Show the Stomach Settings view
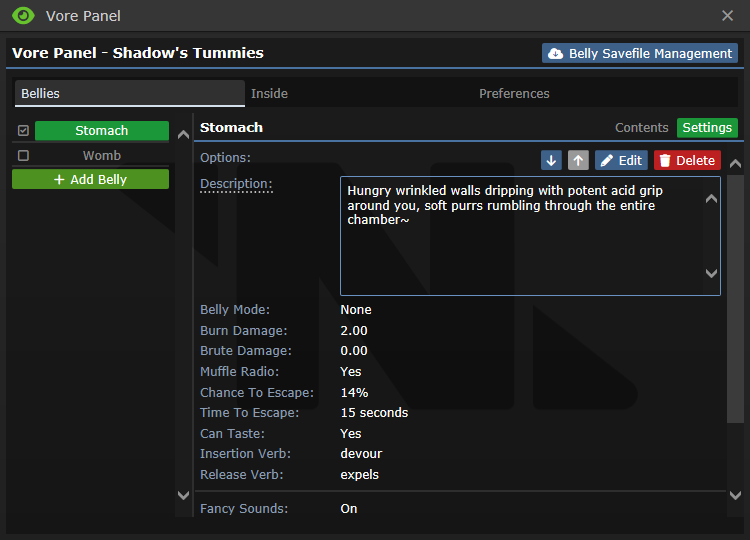Viewport: 750px width, 540px height. coord(707,128)
